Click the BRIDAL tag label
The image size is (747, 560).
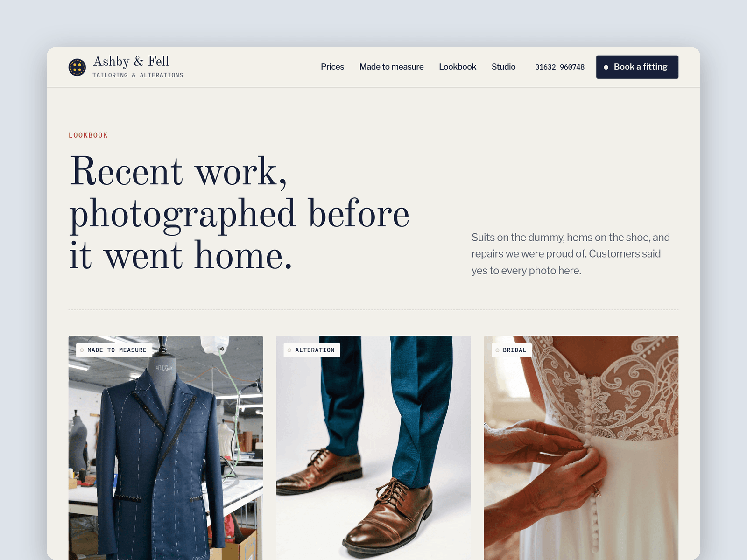click(x=512, y=350)
